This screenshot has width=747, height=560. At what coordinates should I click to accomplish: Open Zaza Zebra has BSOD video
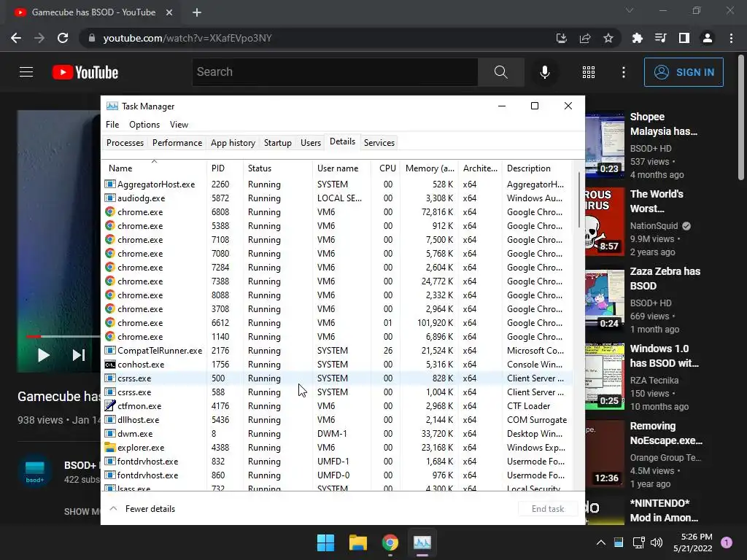[665, 279]
